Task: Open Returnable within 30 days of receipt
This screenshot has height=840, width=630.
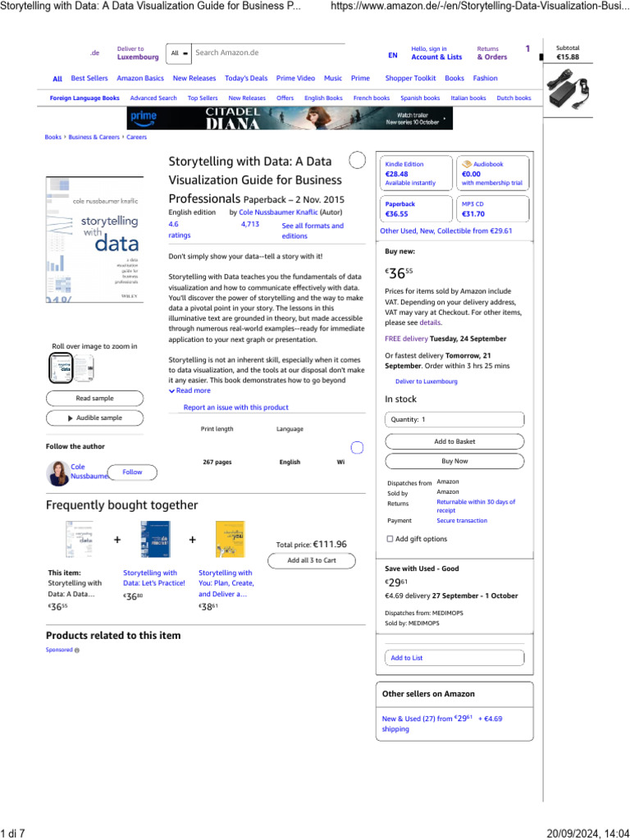Action: click(476, 506)
